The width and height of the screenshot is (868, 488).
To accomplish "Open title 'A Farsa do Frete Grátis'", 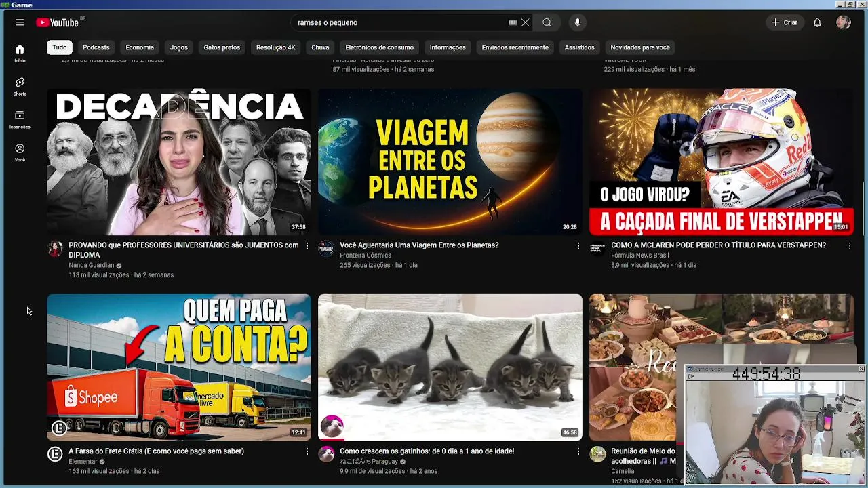I will tap(156, 451).
